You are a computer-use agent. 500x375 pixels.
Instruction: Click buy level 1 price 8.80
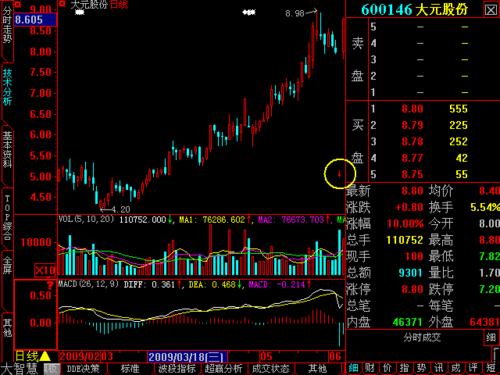pyautogui.click(x=412, y=109)
